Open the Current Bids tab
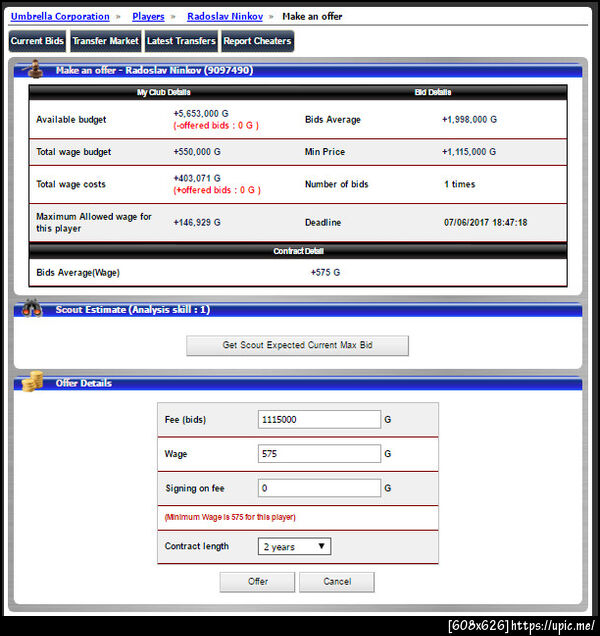Image resolution: width=600 pixels, height=636 pixels. pos(37,41)
